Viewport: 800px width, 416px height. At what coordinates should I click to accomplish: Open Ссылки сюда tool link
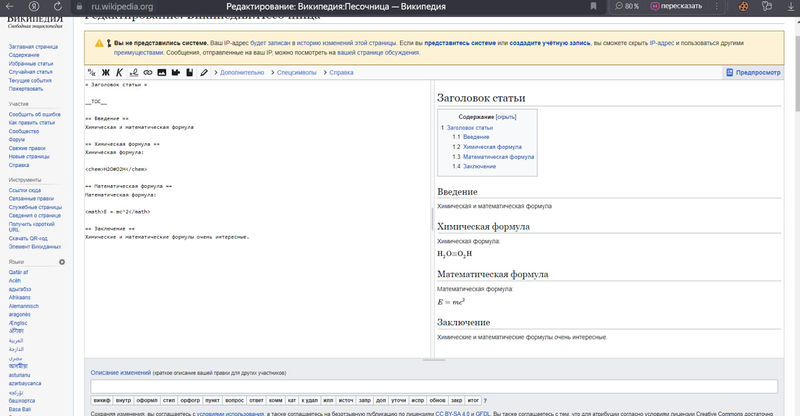[24, 190]
